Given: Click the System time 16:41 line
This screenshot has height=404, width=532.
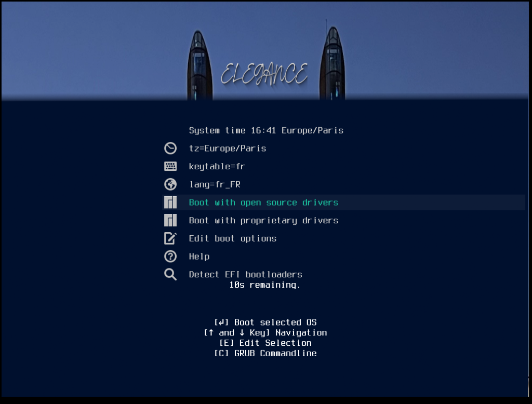Looking at the screenshot, I should point(266,130).
